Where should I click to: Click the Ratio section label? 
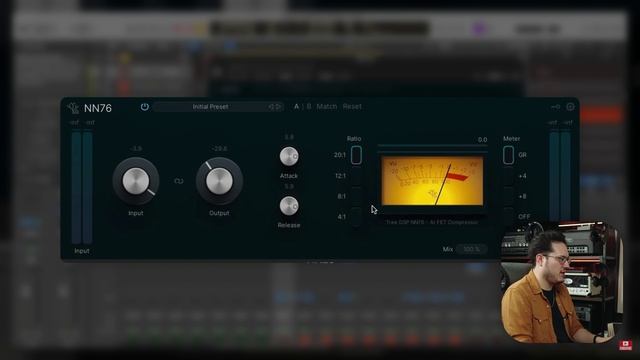[354, 139]
